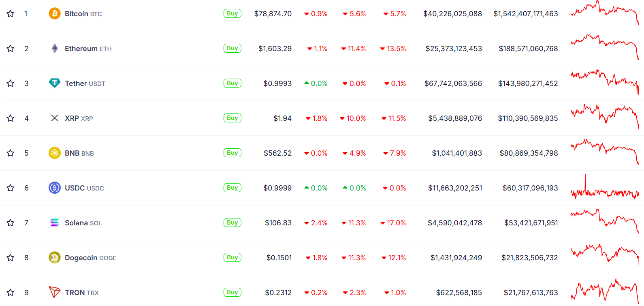
Task: Click the XRP logo icon
Action: (55, 118)
